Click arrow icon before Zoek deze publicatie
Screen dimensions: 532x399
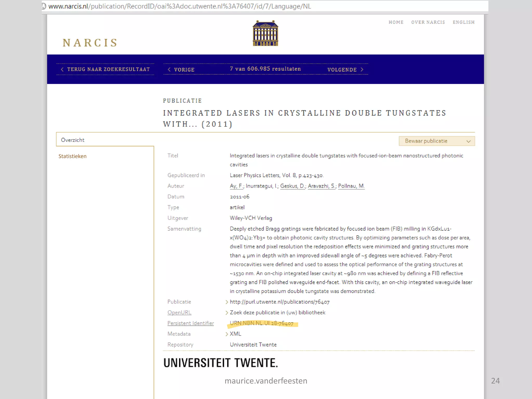(227, 313)
